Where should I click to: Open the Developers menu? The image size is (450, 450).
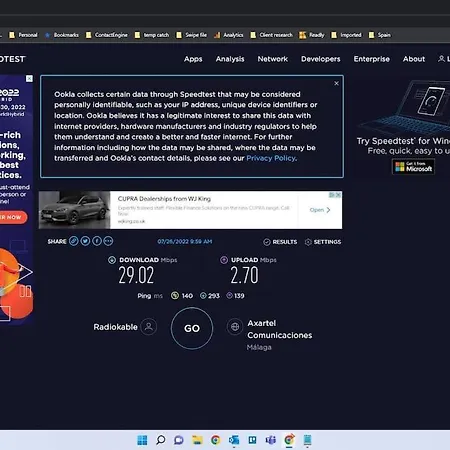coord(321,59)
